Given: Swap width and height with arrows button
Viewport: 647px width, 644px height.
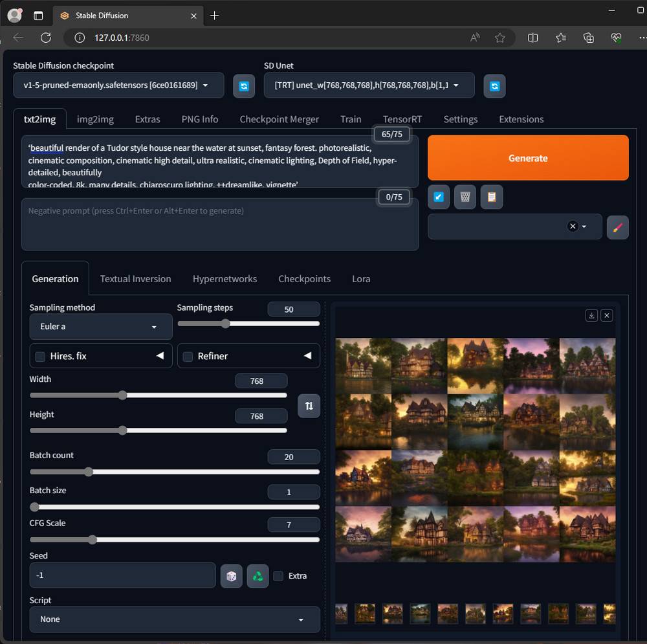Looking at the screenshot, I should [309, 406].
